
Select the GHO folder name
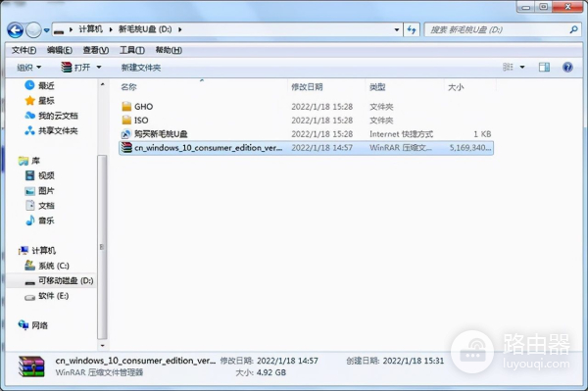tap(144, 107)
